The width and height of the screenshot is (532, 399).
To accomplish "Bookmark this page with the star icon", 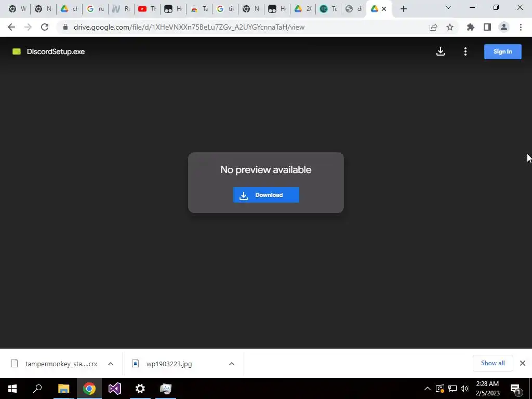I will coord(450,27).
